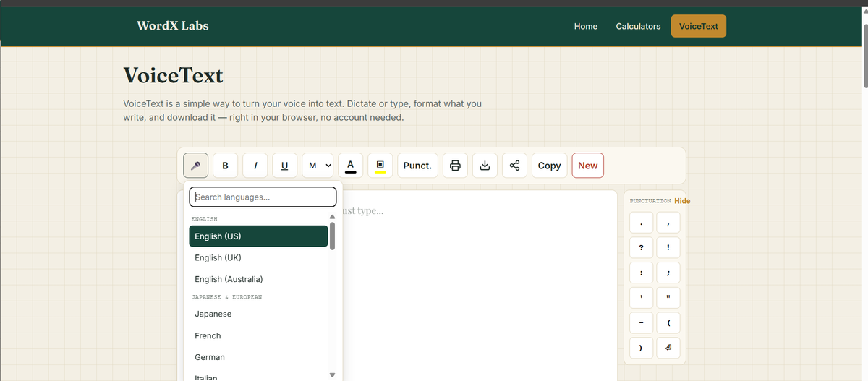Select English (UK) language
868x381 pixels.
click(x=258, y=257)
